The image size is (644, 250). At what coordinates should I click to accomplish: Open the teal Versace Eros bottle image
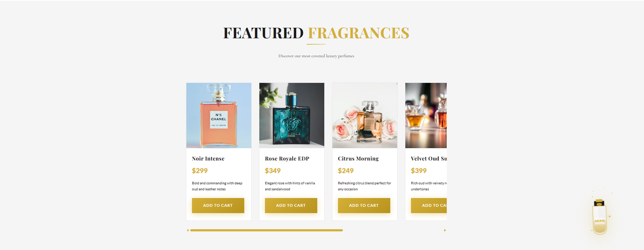(x=292, y=116)
